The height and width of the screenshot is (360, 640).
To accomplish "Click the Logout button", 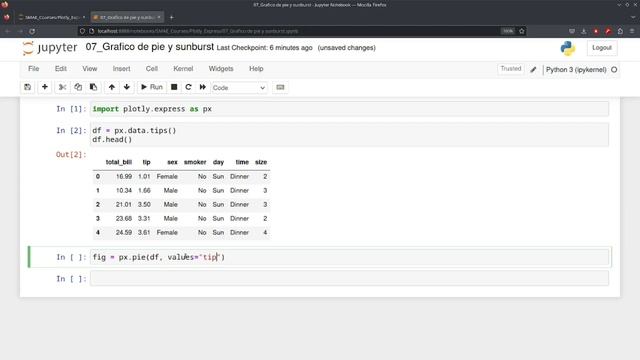I will [x=602, y=48].
